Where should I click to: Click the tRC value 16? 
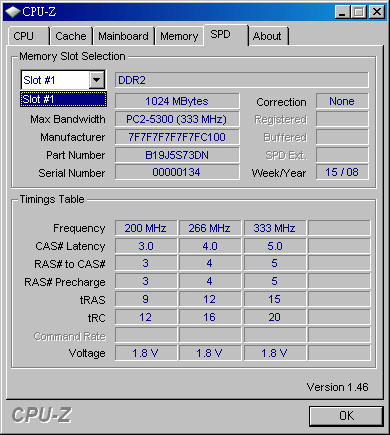[x=210, y=317]
